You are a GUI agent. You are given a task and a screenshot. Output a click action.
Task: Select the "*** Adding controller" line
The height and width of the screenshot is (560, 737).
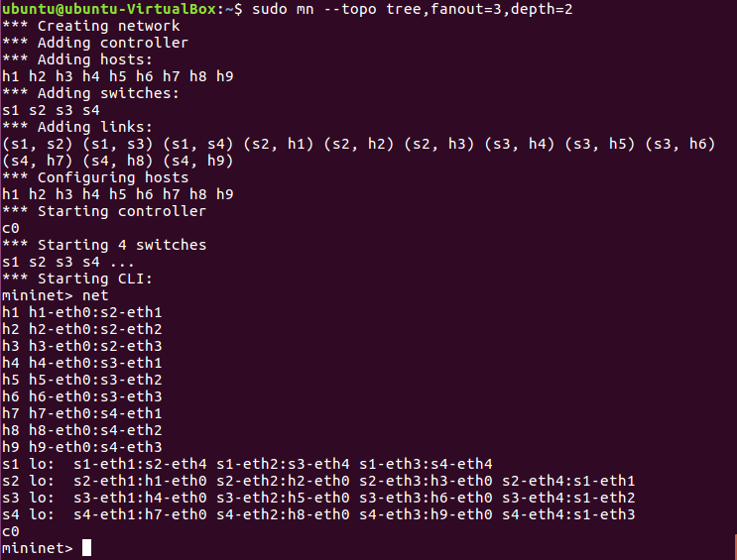[95, 43]
